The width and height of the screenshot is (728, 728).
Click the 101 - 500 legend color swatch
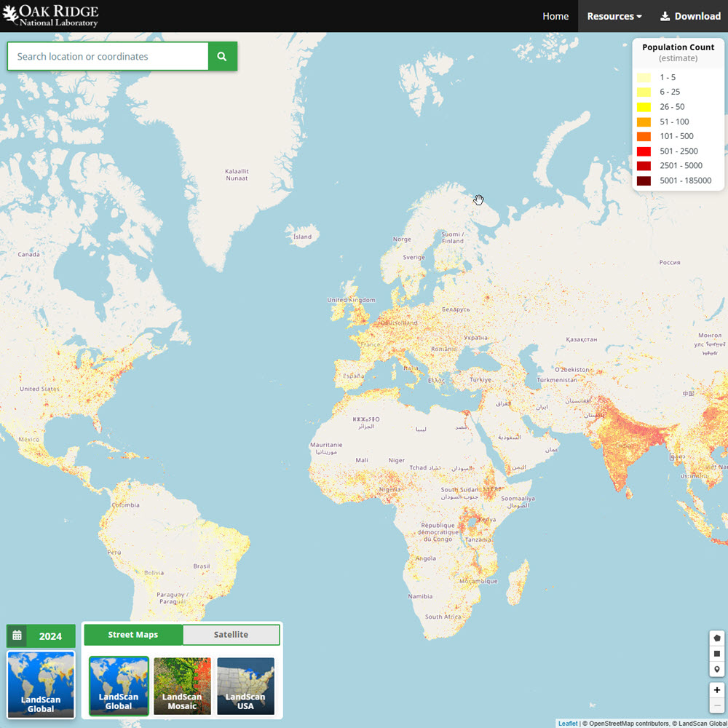[644, 136]
